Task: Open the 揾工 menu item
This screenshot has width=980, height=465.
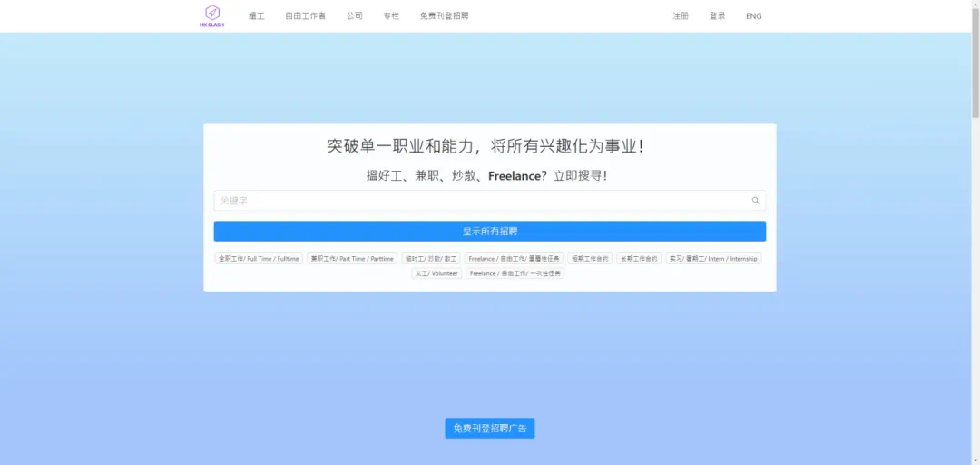Action: pos(257,16)
